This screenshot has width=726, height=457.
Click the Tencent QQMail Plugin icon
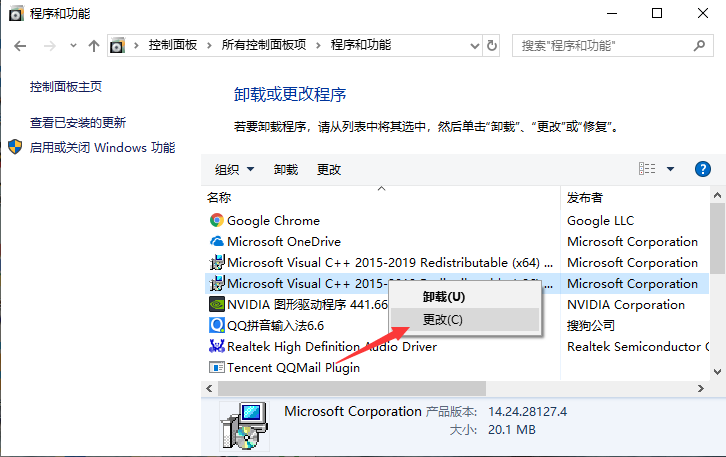pos(216,368)
